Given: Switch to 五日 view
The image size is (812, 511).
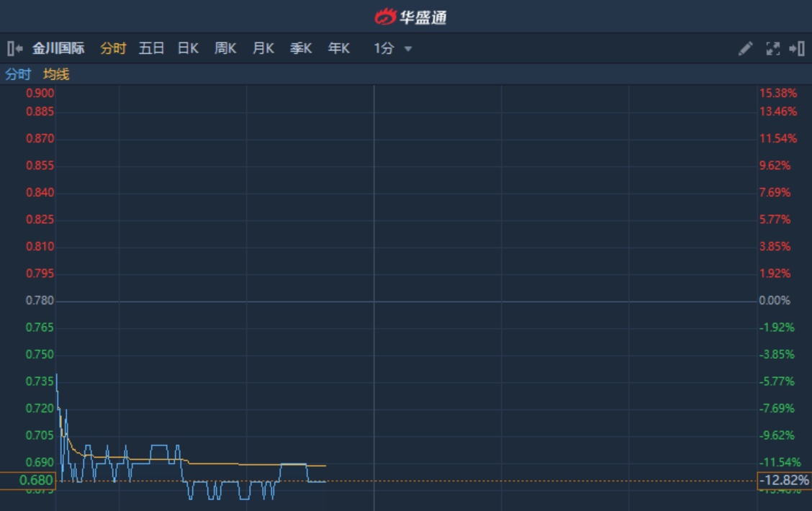Looking at the screenshot, I should [151, 49].
